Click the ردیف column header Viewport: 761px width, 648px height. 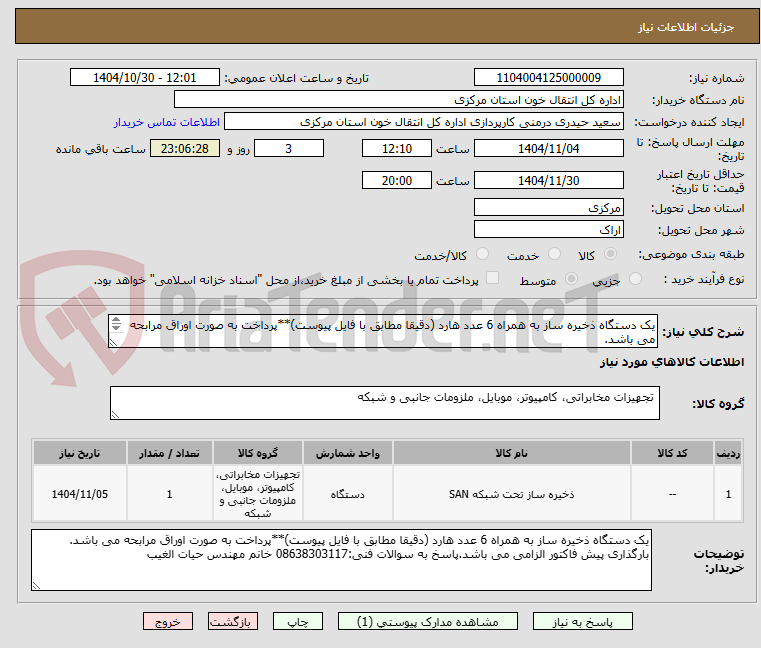coord(728,453)
